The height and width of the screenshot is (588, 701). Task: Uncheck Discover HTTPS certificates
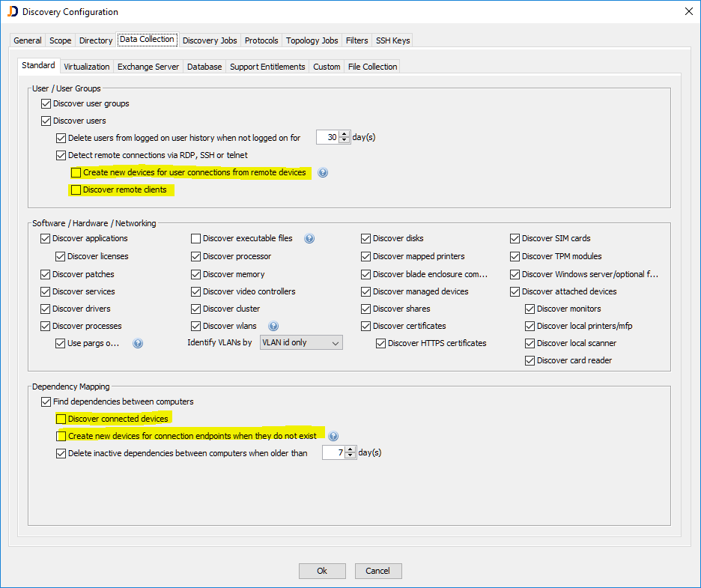coord(381,344)
